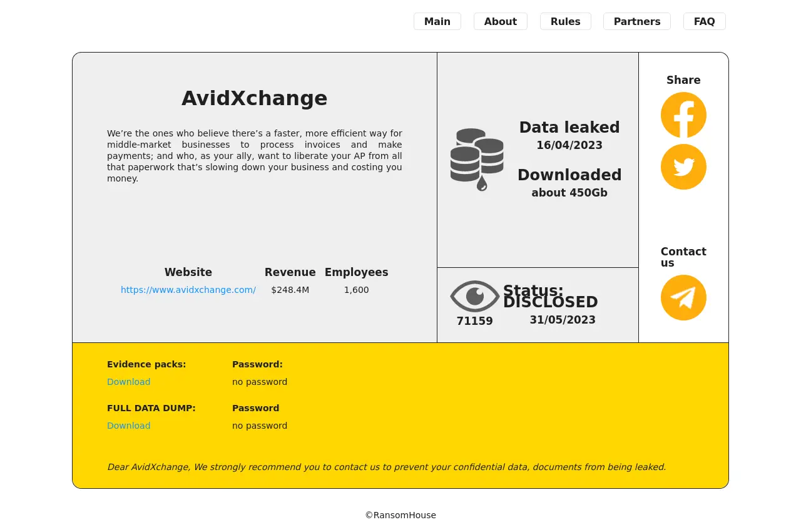The height and width of the screenshot is (532, 801).
Task: Share the page via Twitter icon
Action: click(683, 167)
